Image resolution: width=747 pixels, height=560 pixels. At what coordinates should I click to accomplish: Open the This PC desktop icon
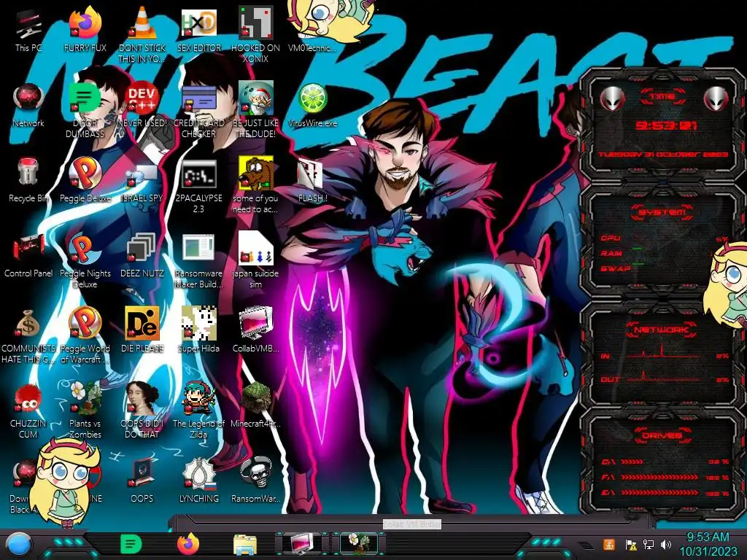point(28,30)
